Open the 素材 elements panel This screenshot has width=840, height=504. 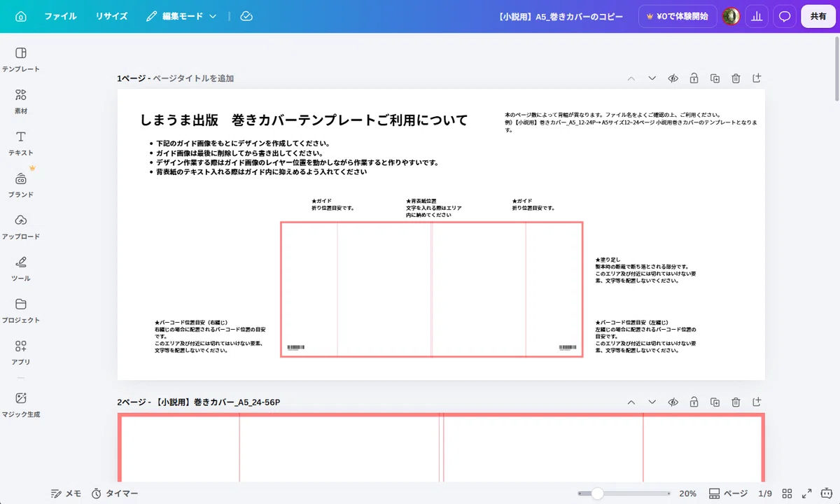point(21,102)
